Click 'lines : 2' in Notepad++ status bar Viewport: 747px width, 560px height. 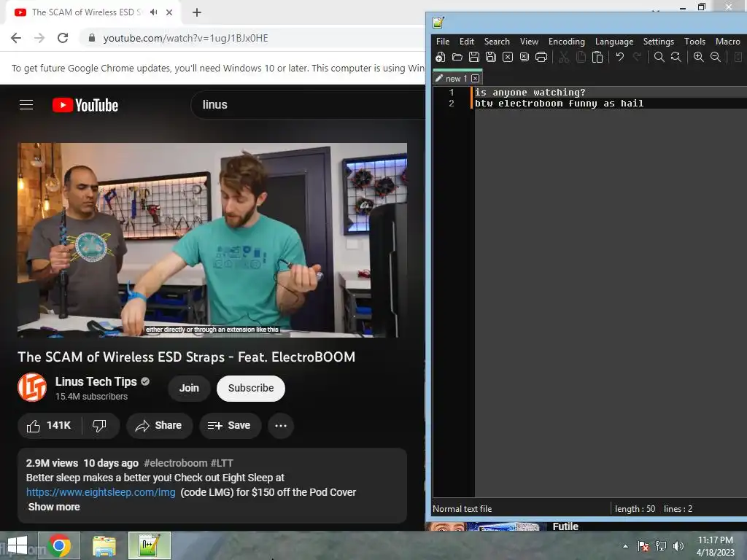[x=678, y=508]
